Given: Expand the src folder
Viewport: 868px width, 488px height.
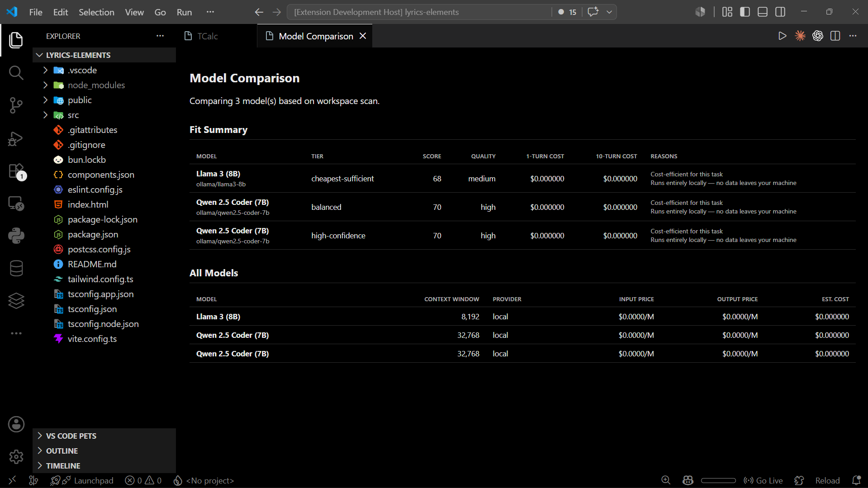Looking at the screenshot, I should click(104, 115).
